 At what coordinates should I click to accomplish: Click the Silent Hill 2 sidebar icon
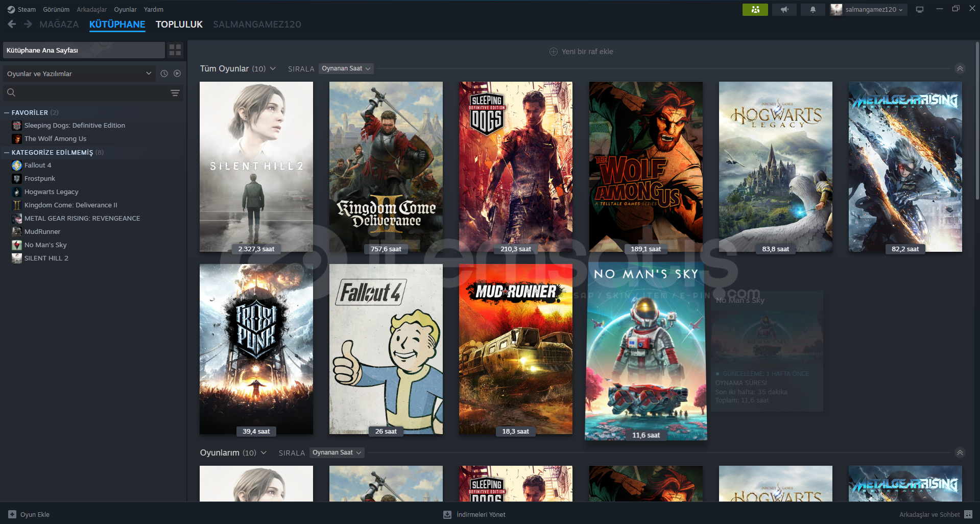[17, 258]
